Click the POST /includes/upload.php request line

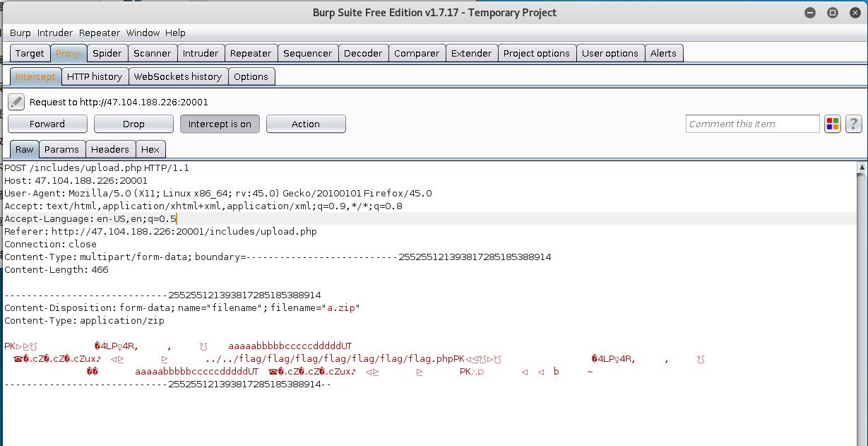pyautogui.click(x=97, y=168)
